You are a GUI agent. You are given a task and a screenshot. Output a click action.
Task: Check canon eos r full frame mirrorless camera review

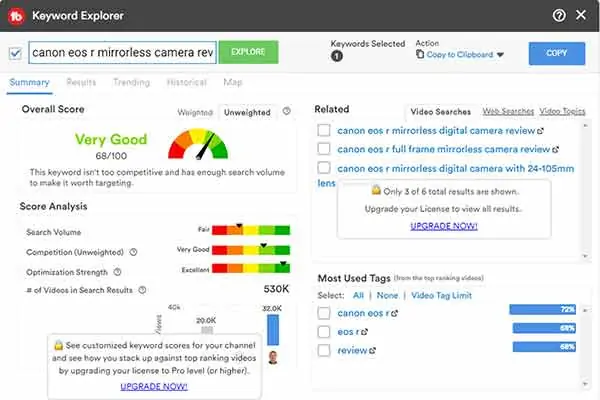tap(324, 149)
